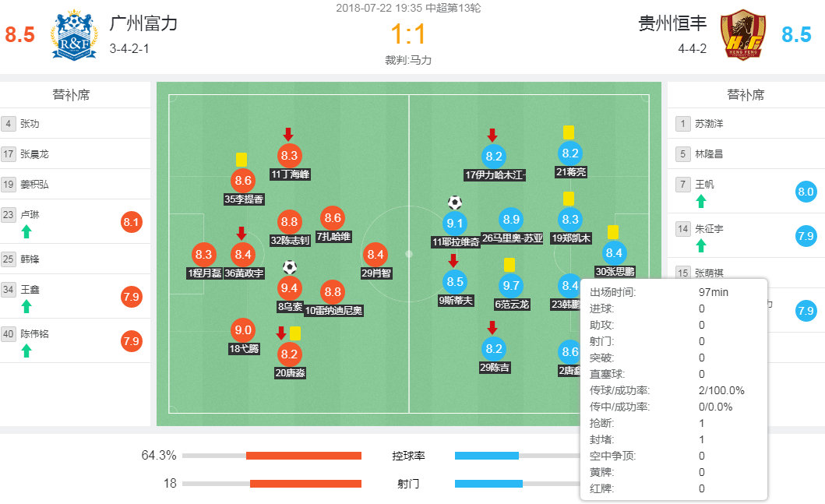Click the orange shots bar for 射门

pos(305,484)
